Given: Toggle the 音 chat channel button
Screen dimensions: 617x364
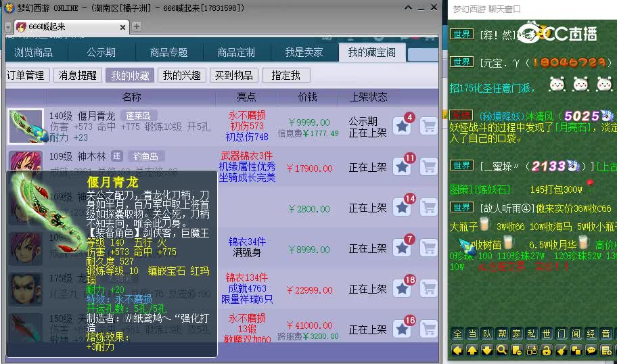Looking at the screenshot, I should coord(606,334).
